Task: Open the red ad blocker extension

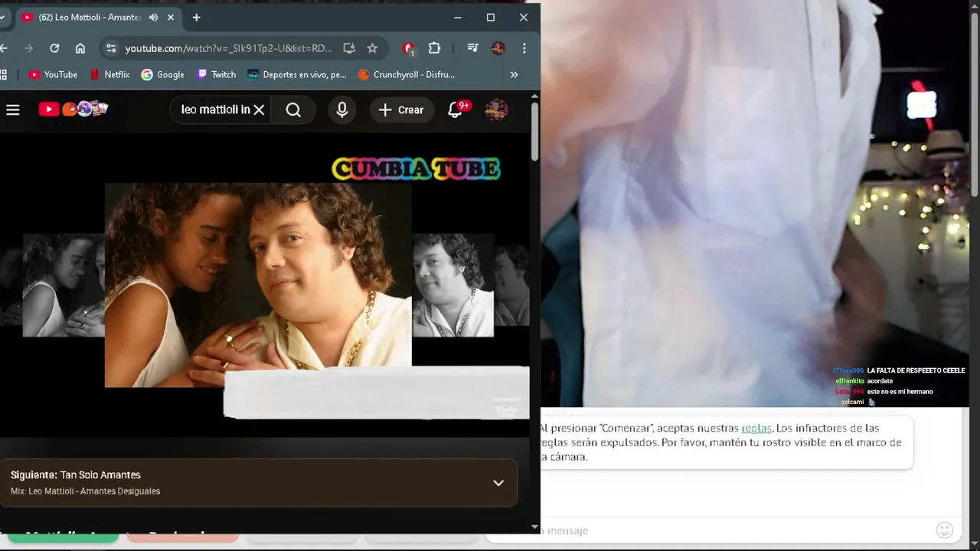Action: point(409,48)
